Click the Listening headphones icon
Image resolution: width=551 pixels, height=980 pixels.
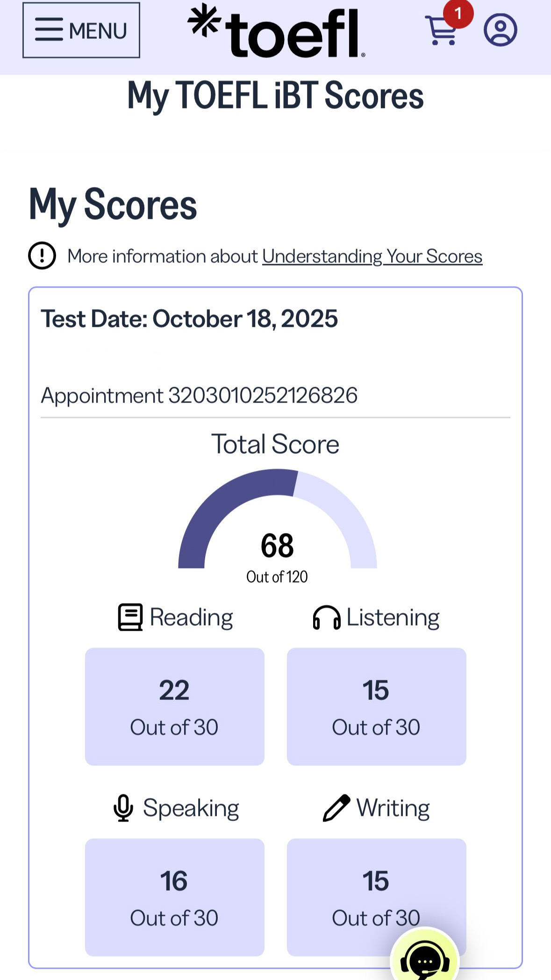(326, 618)
